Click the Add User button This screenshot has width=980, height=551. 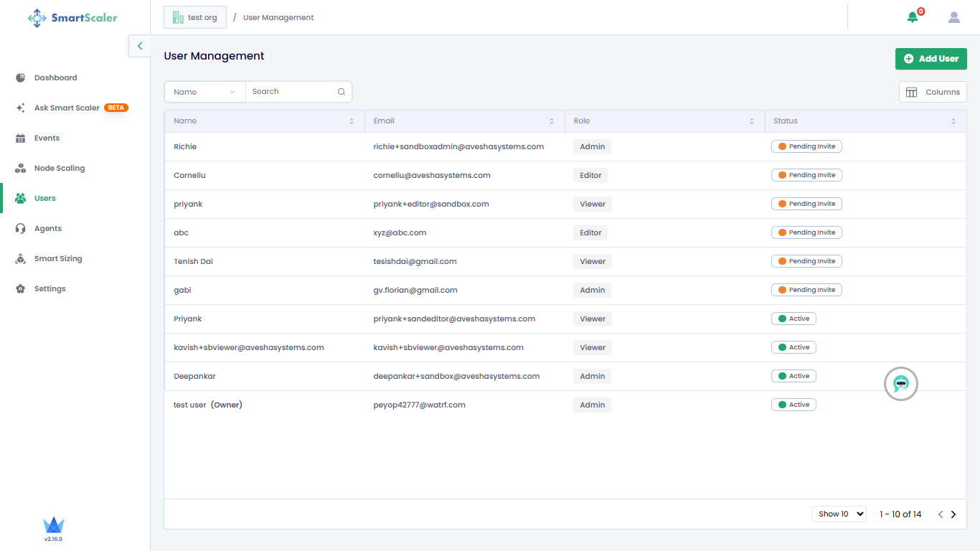coord(931,59)
